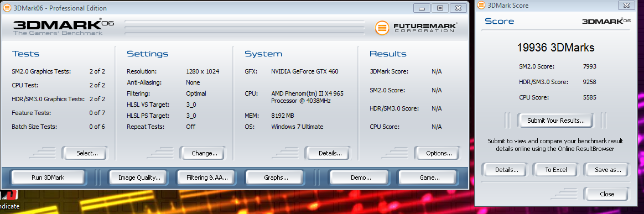Click HDR/SM3.0 Score value 9258
The height and width of the screenshot is (214, 644).
click(589, 82)
